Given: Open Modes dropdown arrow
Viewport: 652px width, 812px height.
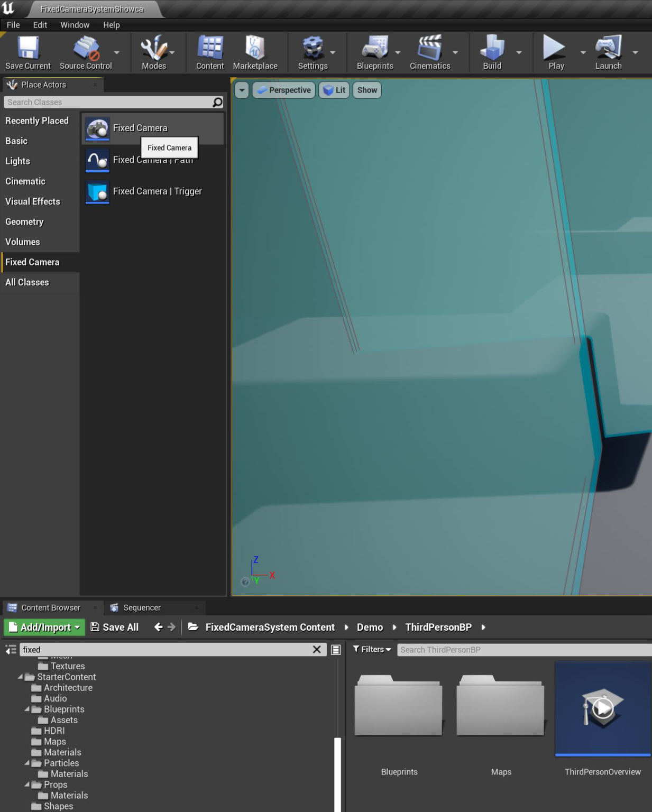Looking at the screenshot, I should [x=172, y=52].
